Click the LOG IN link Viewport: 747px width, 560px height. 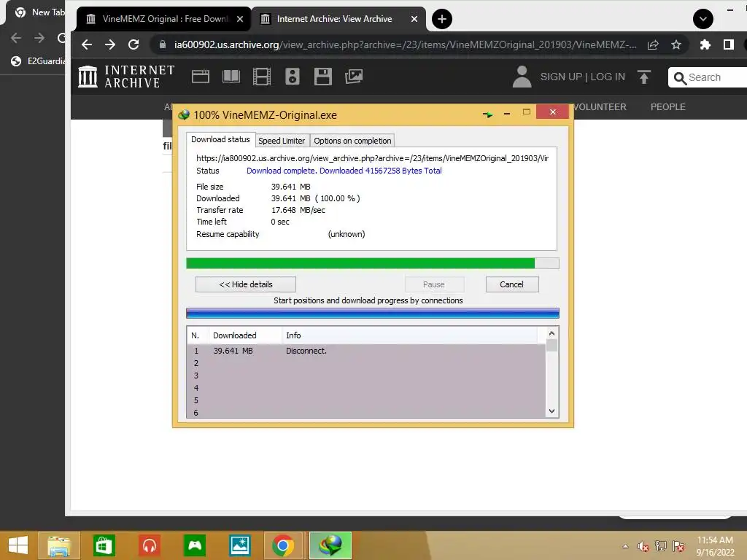pyautogui.click(x=608, y=77)
